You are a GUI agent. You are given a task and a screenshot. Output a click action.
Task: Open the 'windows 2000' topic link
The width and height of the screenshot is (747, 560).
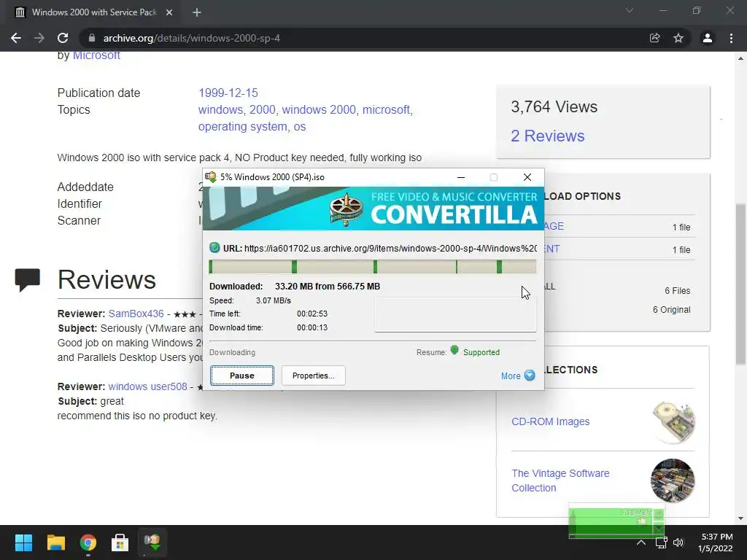pos(319,109)
